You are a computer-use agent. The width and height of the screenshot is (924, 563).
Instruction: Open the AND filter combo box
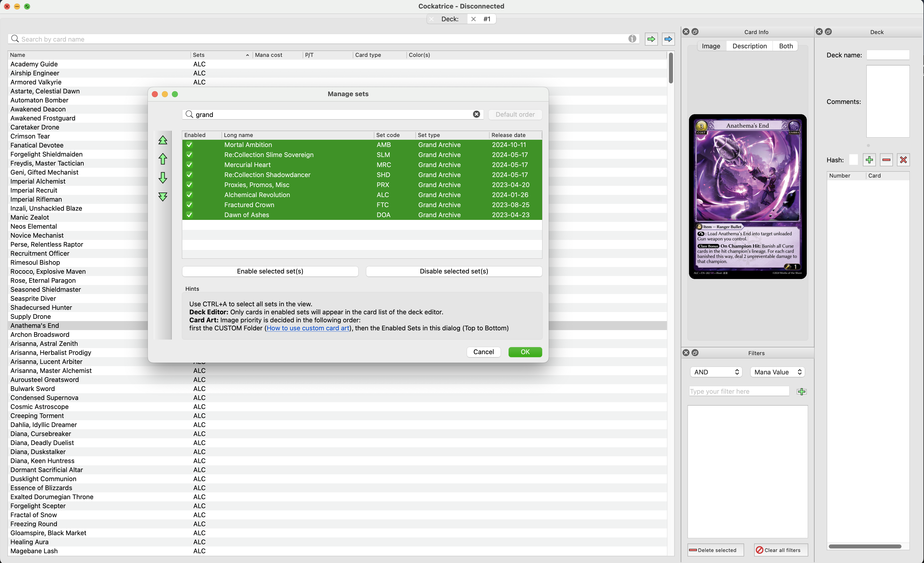(716, 372)
